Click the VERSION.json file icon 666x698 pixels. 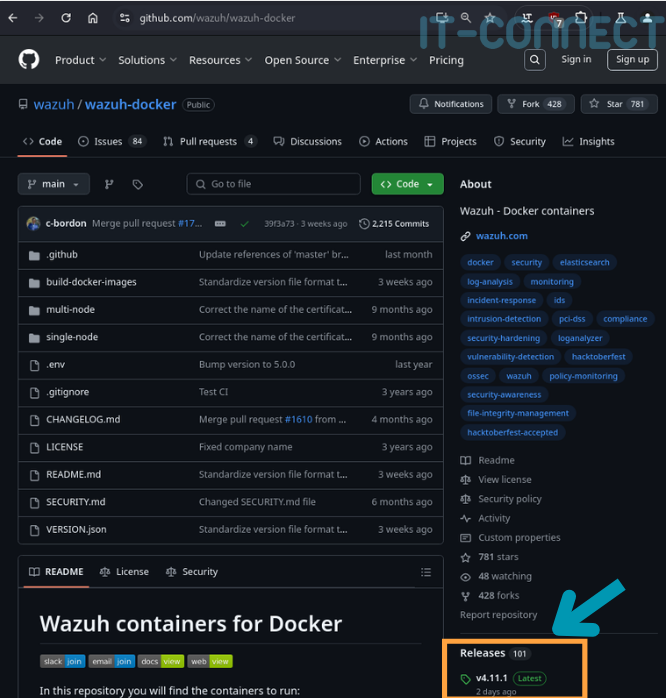pyautogui.click(x=34, y=530)
